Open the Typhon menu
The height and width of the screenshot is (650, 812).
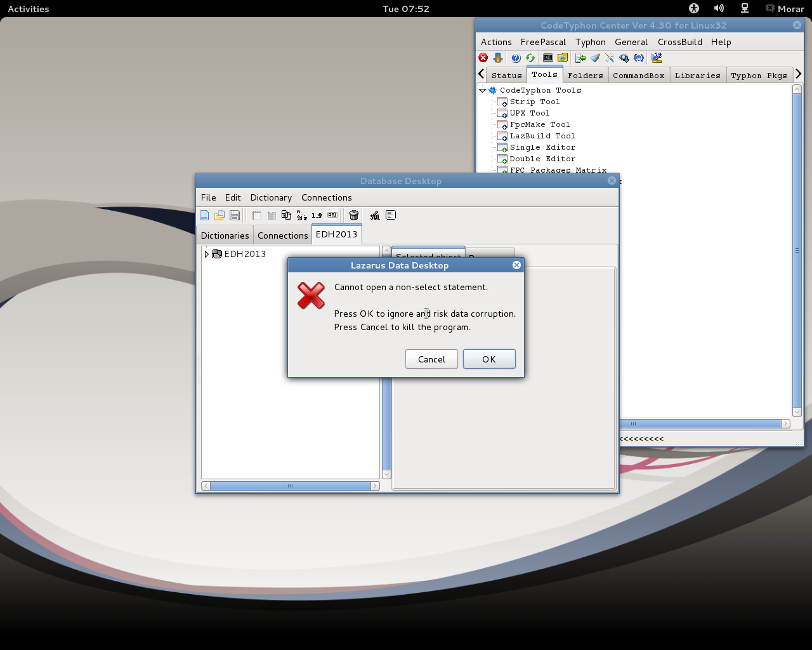tap(591, 42)
